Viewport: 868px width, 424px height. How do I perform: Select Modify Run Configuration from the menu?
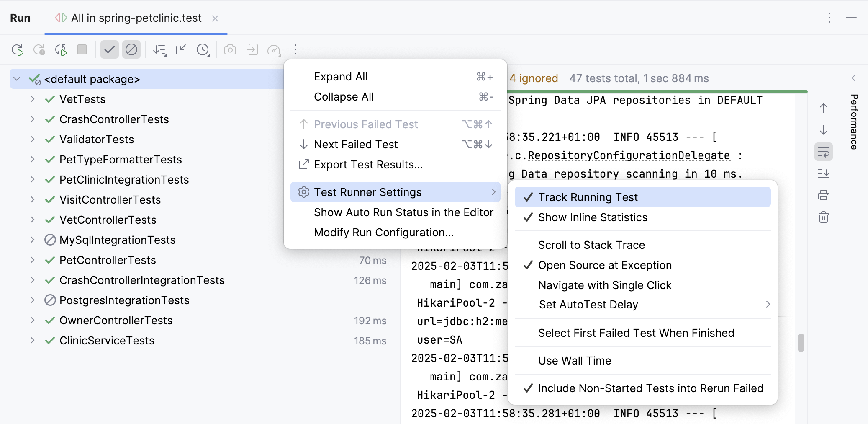[383, 232]
